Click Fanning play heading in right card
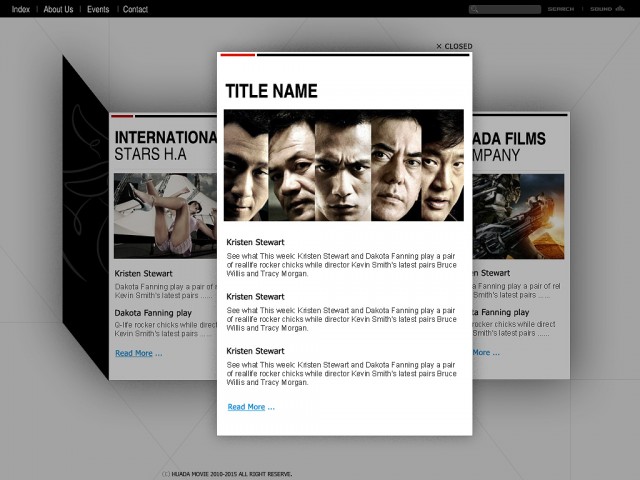 (x=501, y=312)
